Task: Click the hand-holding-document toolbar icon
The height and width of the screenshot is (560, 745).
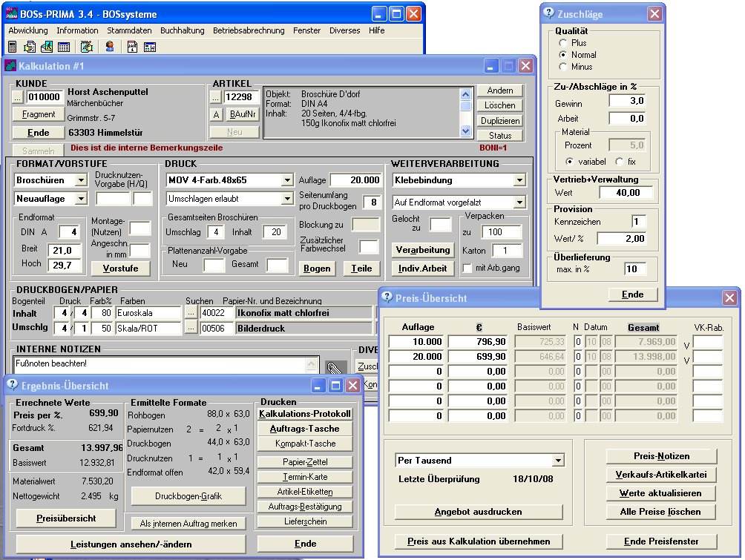Action: 30,47
